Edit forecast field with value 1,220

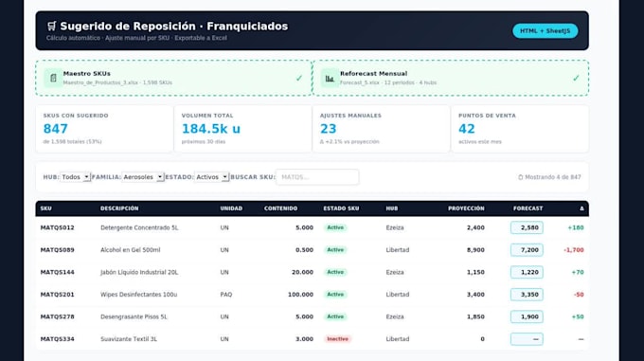pos(527,272)
